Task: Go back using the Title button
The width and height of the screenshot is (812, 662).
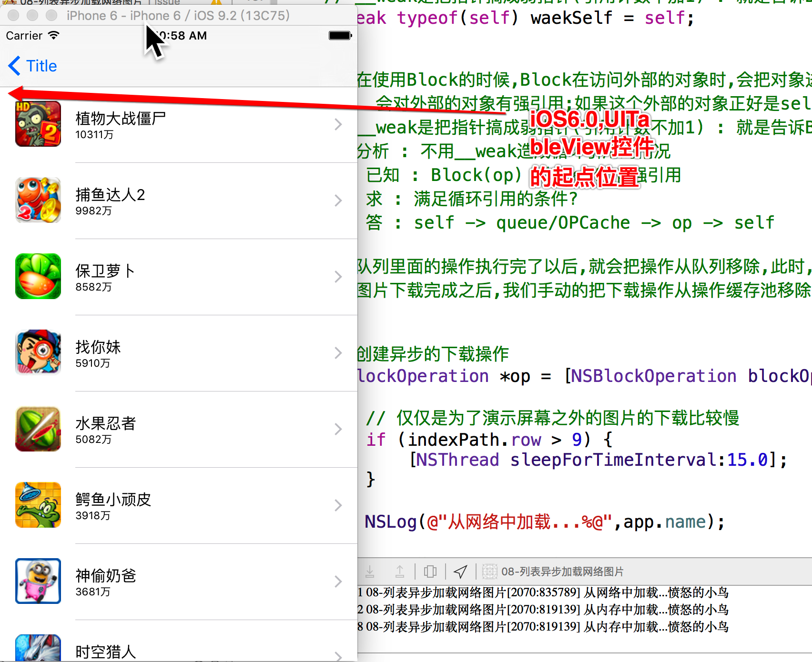Action: click(32, 66)
